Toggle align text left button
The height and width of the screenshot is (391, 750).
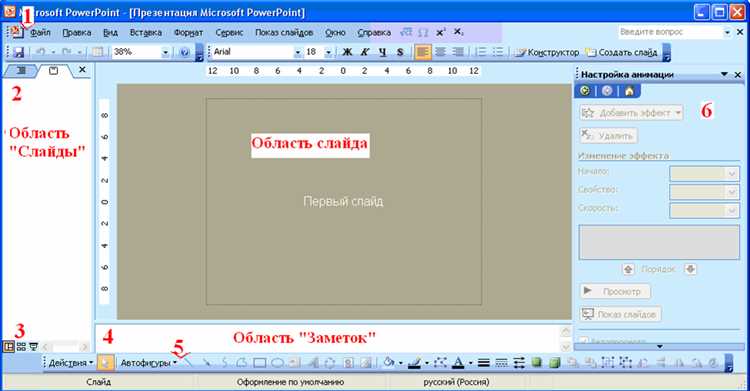(422, 52)
